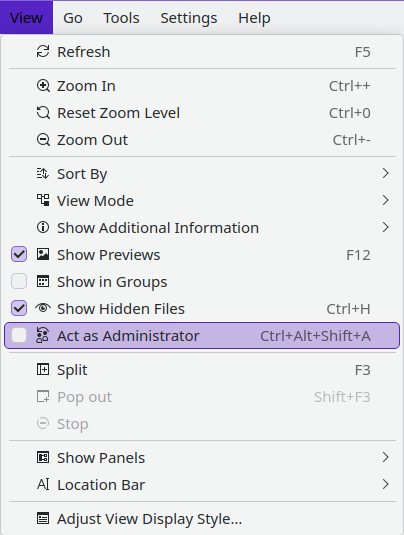The height and width of the screenshot is (535, 404).
Task: Expand the View Mode submenu arrow
Action: pos(386,200)
